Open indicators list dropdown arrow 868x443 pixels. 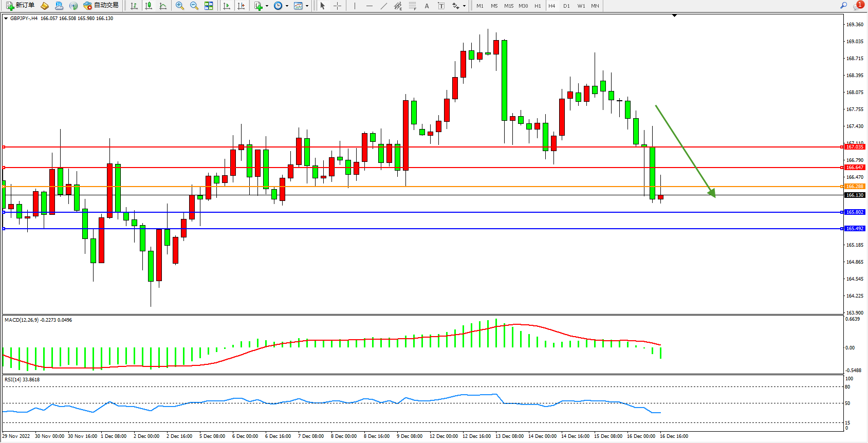point(267,6)
